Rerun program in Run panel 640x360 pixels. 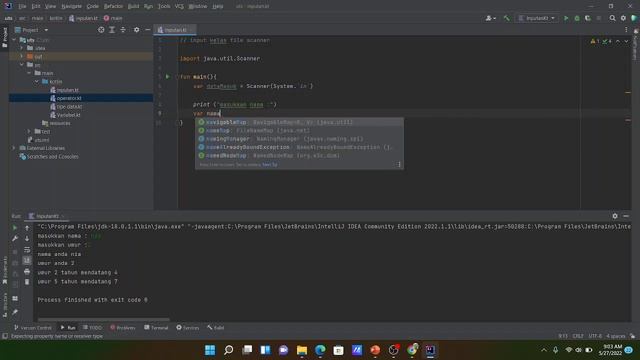[15, 228]
